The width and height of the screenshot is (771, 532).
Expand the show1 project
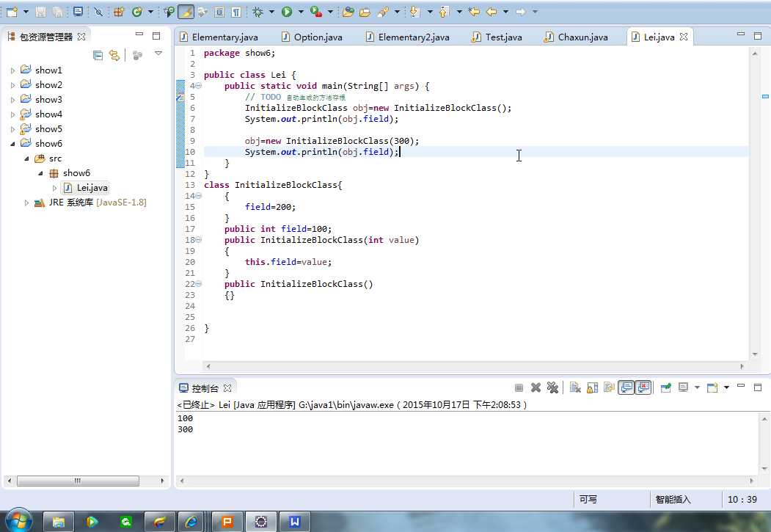[12, 70]
